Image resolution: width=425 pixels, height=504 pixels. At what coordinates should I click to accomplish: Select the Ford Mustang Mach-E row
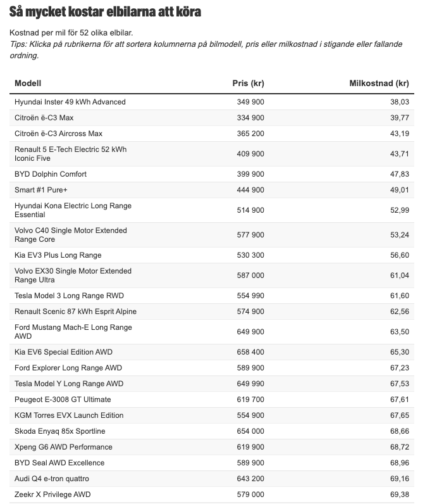[73, 332]
